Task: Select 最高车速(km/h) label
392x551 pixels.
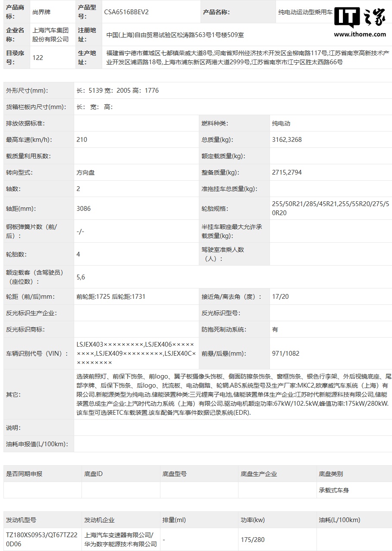Action: 28,140
